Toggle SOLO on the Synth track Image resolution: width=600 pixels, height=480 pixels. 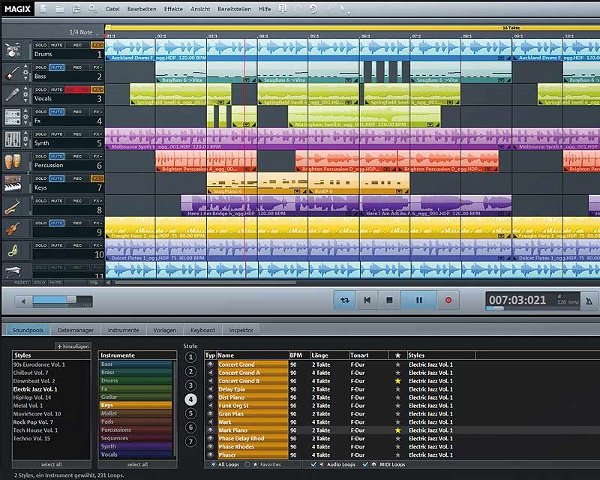[41, 134]
